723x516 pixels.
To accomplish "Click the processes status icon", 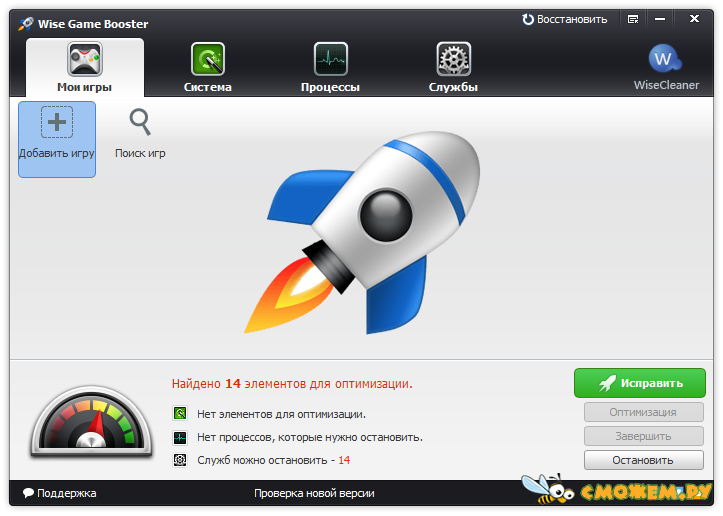I will coord(180,437).
